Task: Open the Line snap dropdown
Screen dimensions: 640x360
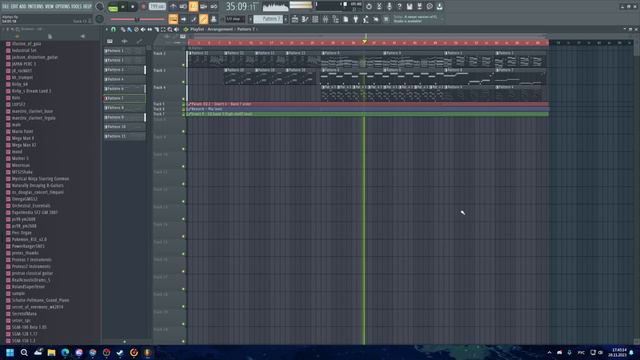Action: point(235,19)
